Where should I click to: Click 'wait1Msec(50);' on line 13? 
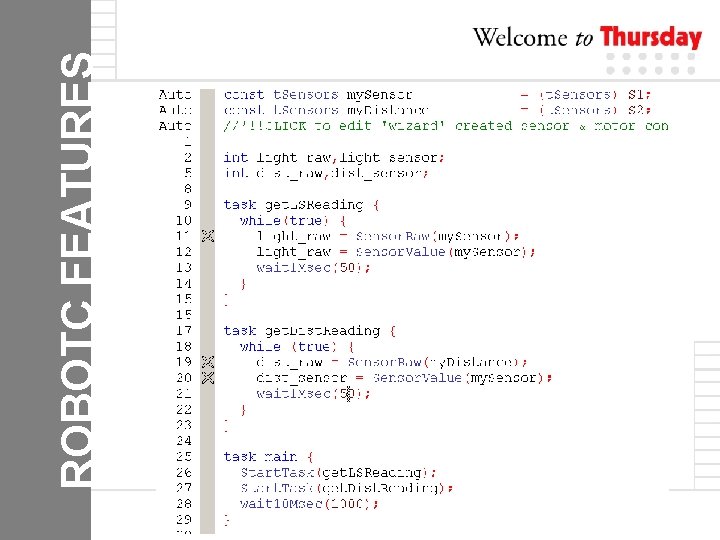point(313,267)
